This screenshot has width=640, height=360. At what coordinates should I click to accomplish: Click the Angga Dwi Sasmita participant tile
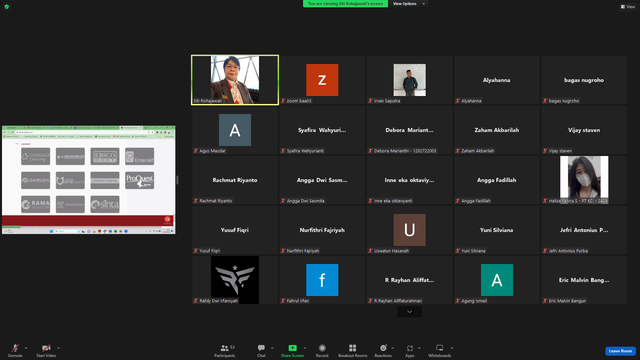322,180
